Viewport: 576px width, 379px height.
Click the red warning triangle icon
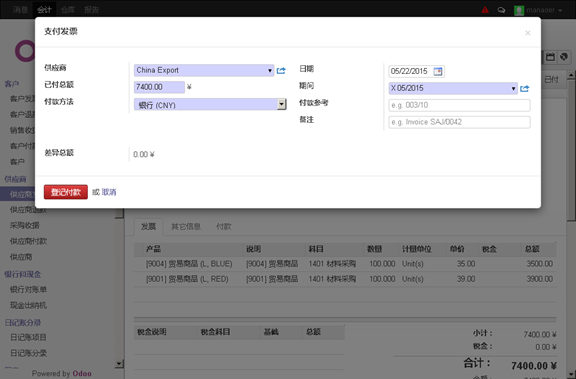pos(485,10)
